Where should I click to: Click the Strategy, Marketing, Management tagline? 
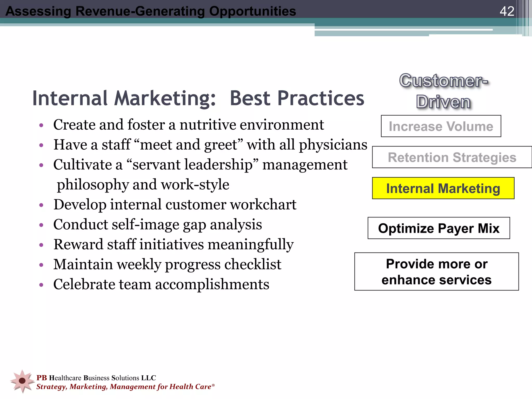(125, 387)
